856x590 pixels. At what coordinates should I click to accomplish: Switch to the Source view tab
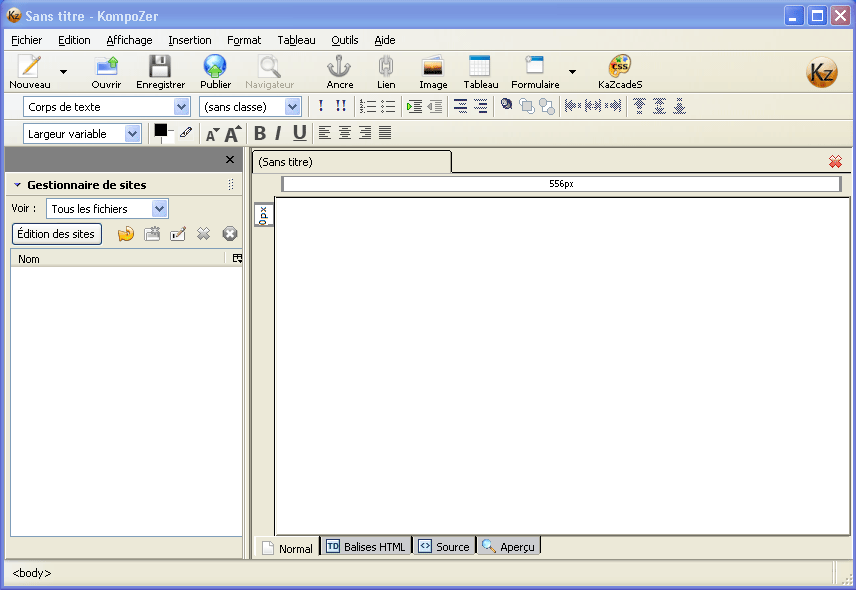click(444, 546)
